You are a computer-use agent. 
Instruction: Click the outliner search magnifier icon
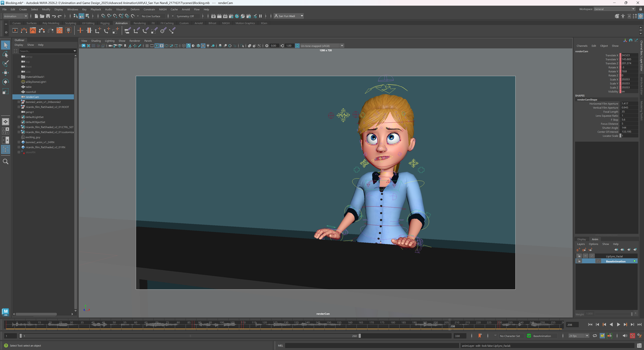(x=5, y=162)
